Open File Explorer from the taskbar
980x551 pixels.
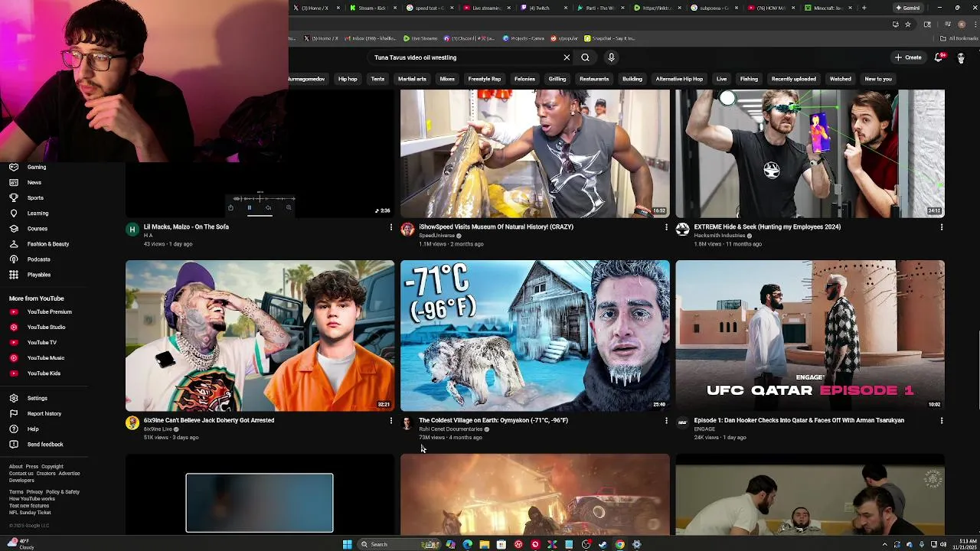point(484,544)
